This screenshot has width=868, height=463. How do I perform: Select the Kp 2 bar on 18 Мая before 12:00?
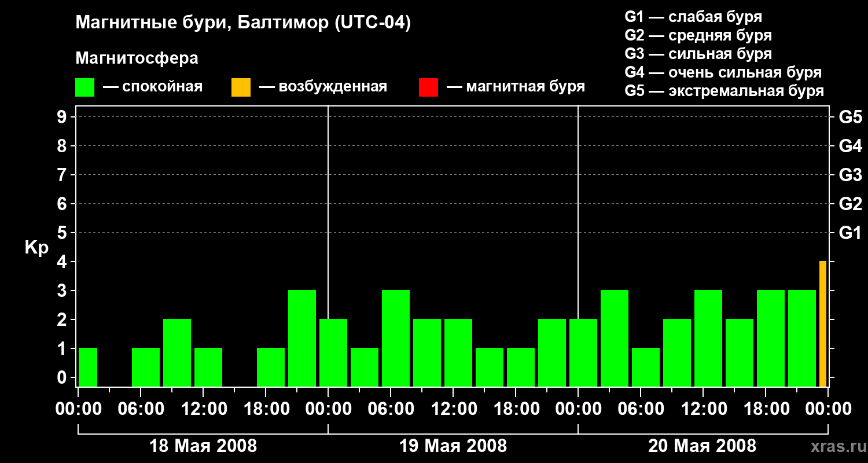coord(177,352)
